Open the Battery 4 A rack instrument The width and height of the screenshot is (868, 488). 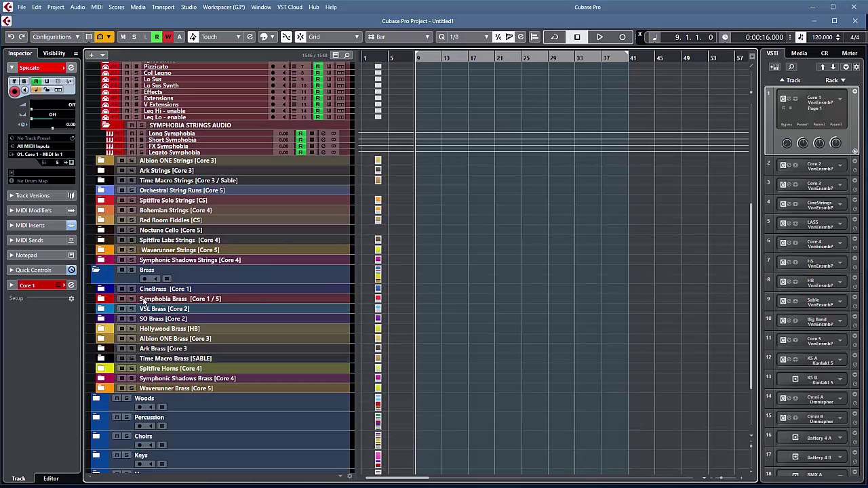click(x=811, y=438)
